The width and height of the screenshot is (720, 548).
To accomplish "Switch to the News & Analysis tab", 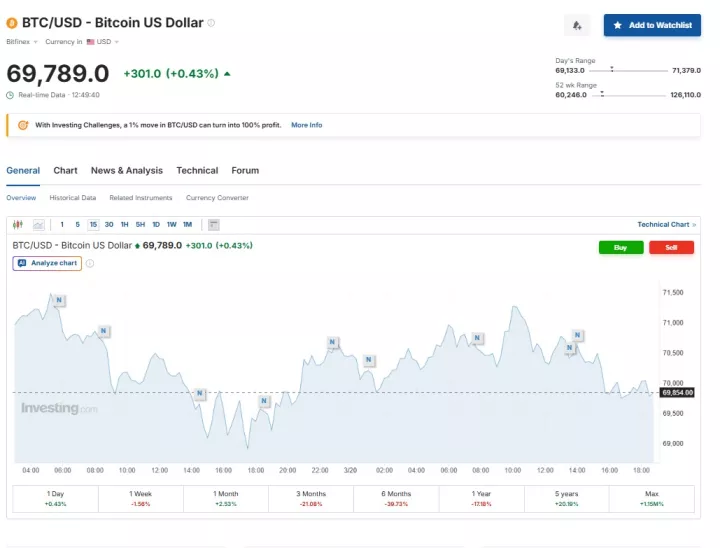I will (x=126, y=171).
